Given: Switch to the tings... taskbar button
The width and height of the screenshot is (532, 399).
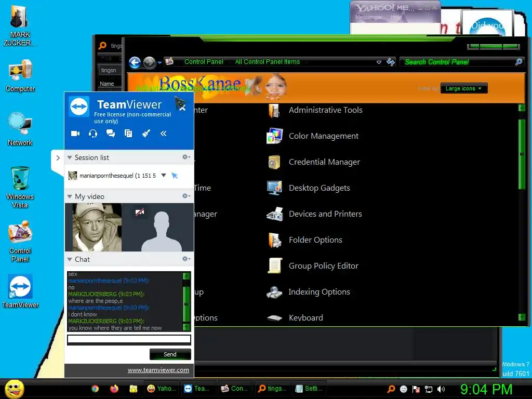Looking at the screenshot, I should (272, 389).
